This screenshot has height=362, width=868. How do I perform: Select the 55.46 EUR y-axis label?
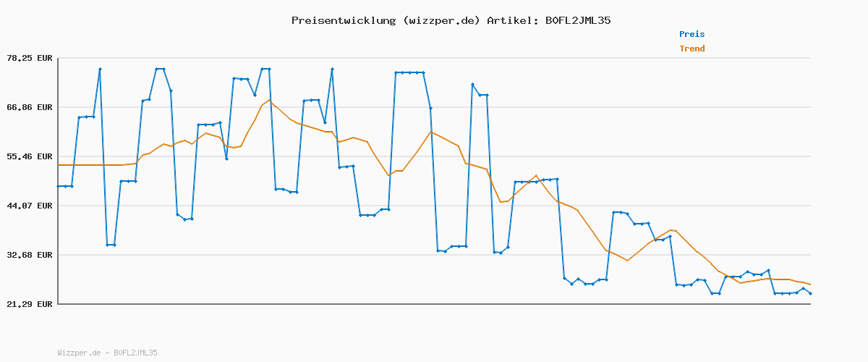tap(29, 156)
